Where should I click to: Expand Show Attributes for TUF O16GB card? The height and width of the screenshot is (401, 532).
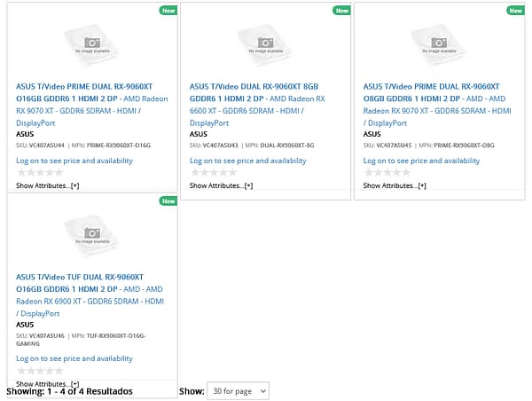pyautogui.click(x=48, y=383)
